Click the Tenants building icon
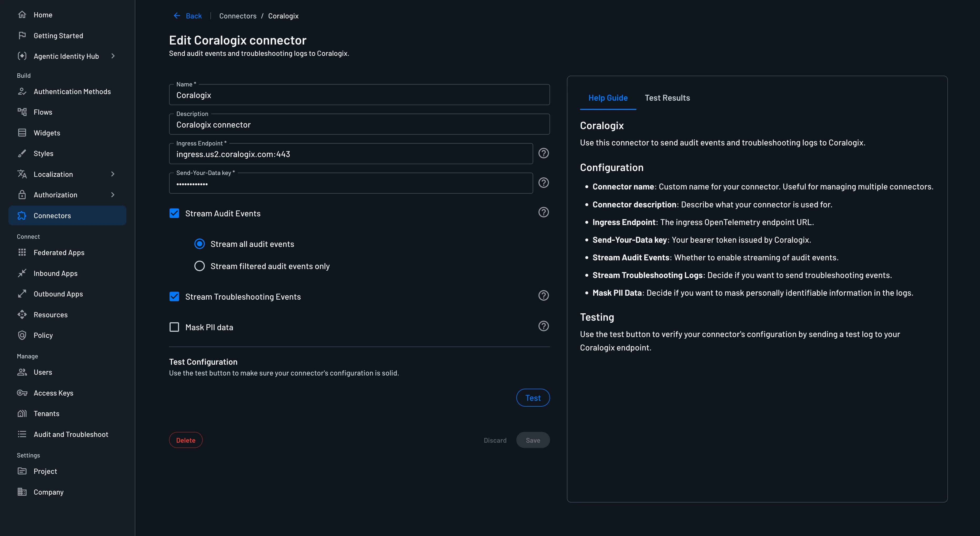 click(x=22, y=413)
